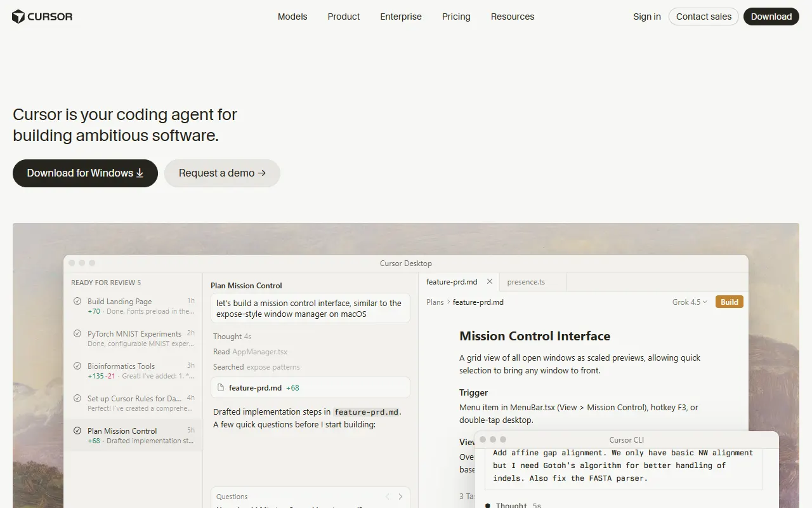
Task: Click the orange Build button
Action: point(730,302)
